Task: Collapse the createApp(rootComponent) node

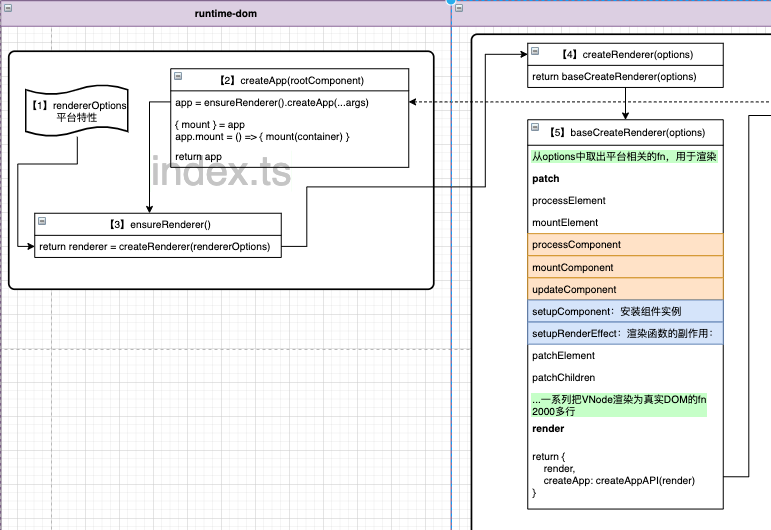Action: point(179,77)
